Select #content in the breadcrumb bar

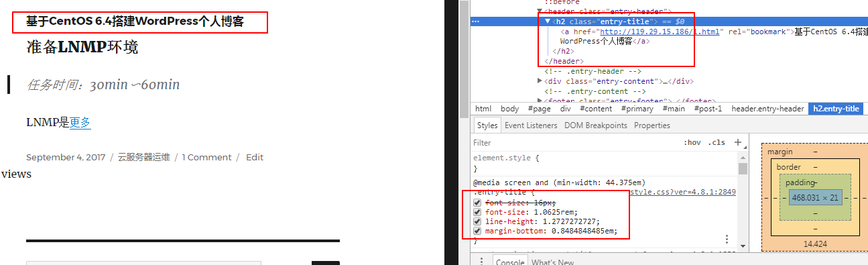click(597, 109)
